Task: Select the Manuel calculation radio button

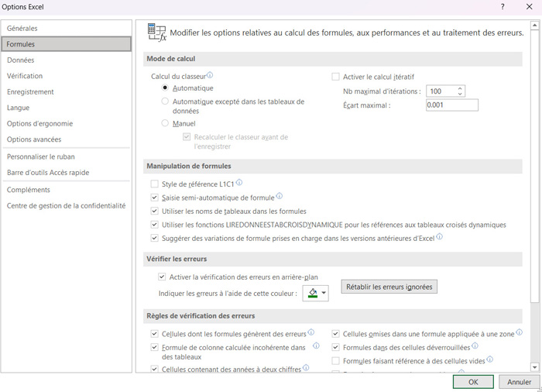Action: pos(165,123)
